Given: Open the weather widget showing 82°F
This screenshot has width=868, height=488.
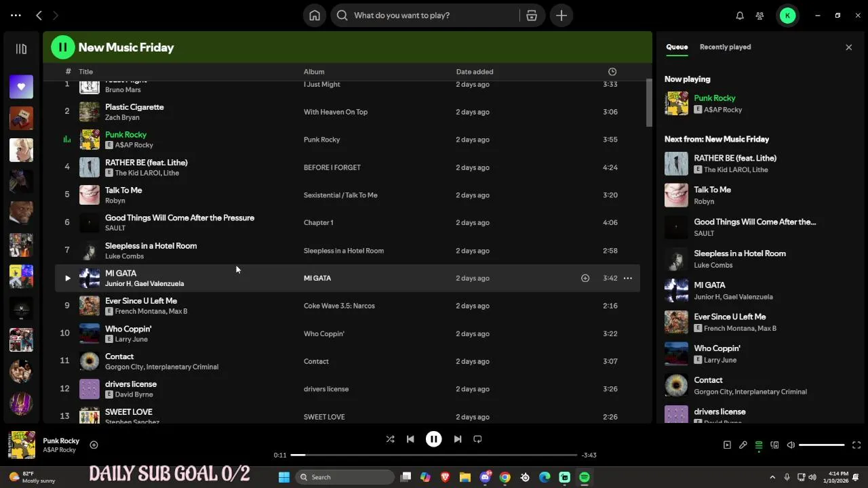Looking at the screenshot, I should (32, 477).
